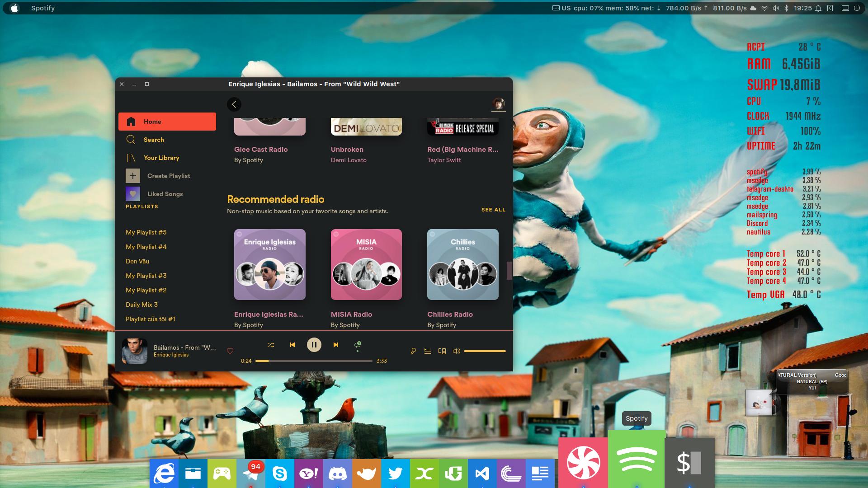This screenshot has width=868, height=488.
Task: Open the Glee Cast Radio title
Action: [261, 150]
